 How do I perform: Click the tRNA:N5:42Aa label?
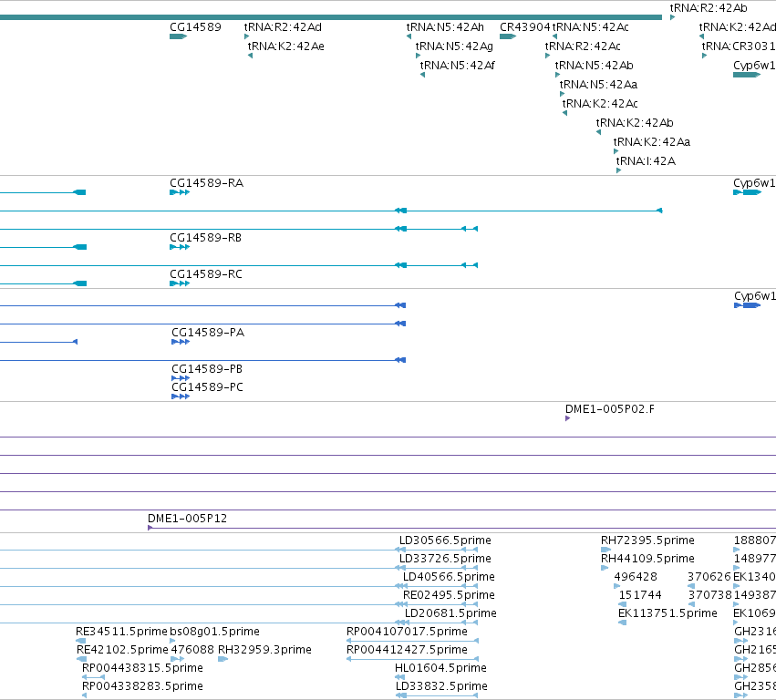[x=598, y=85]
